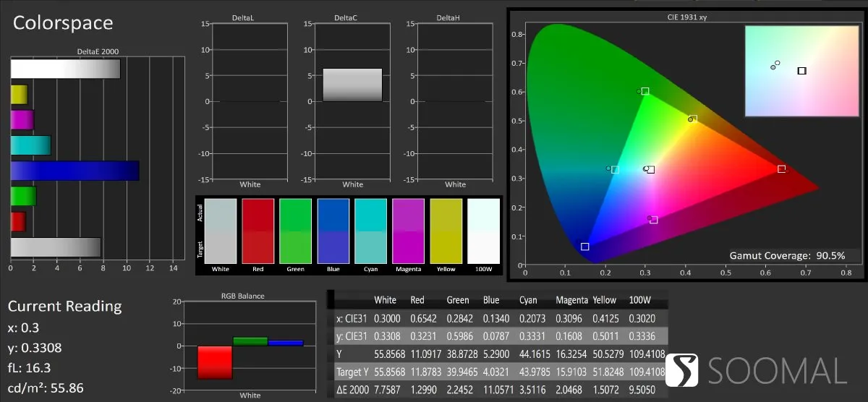Select the Red color swatch
The image size is (868, 402).
click(x=260, y=231)
